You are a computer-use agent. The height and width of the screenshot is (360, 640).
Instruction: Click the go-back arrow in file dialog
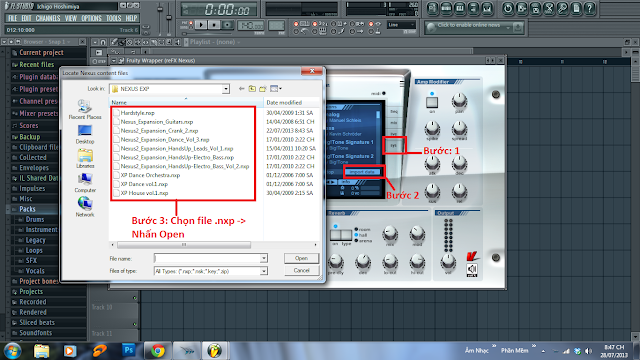click(x=241, y=89)
